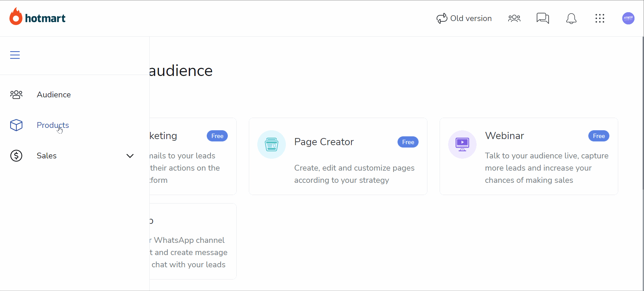Click the Webinar description text
Viewport: 644px width, 291px height.
[x=547, y=168]
